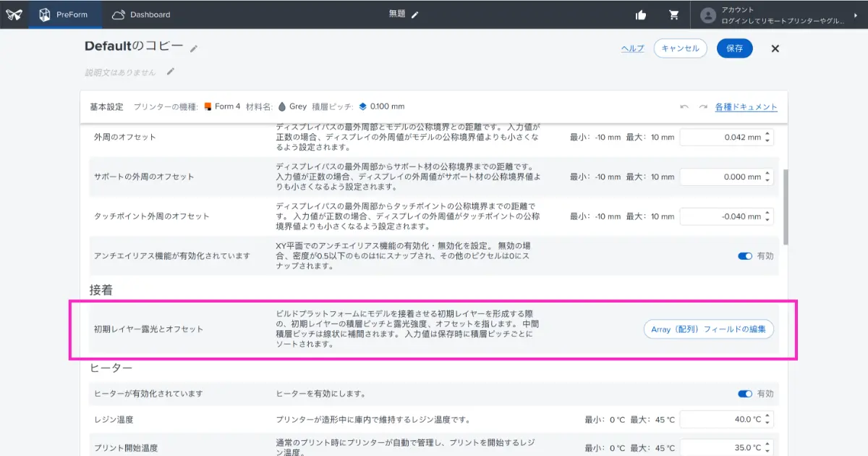The image size is (868, 456).
Task: Click the 接着 section heading
Action: [101, 290]
